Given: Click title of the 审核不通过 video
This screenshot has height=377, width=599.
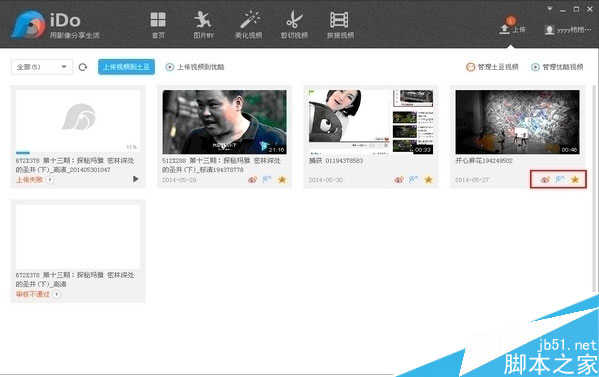Looking at the screenshot, I should tap(75, 280).
